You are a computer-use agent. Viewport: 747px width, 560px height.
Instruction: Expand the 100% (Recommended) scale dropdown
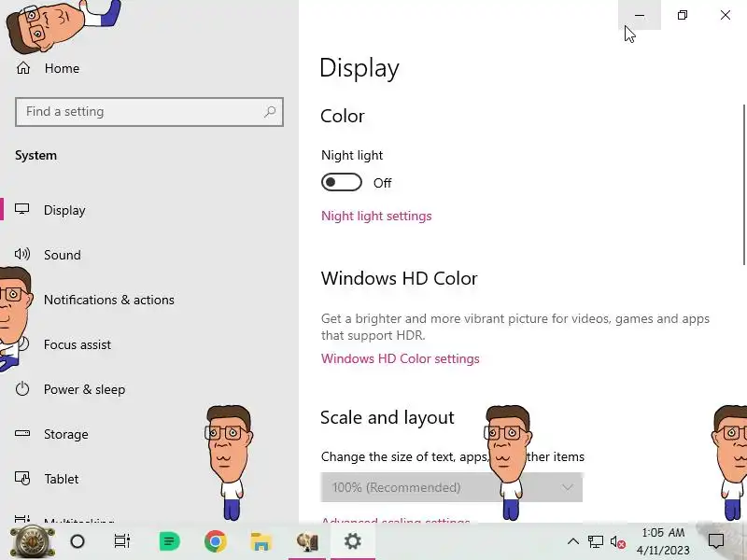[452, 487]
